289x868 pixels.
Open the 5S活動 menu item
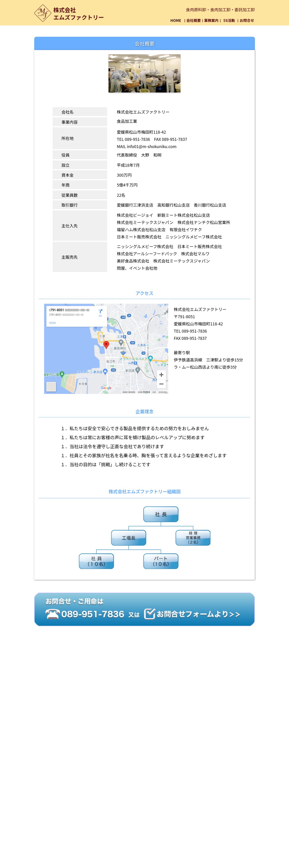229,21
